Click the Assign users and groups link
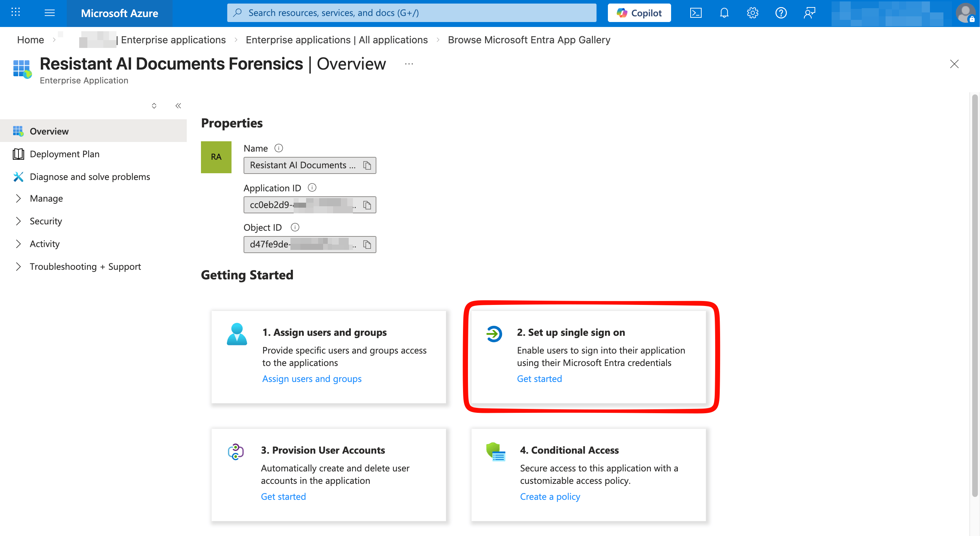Viewport: 980px width, 536px height. pos(312,379)
